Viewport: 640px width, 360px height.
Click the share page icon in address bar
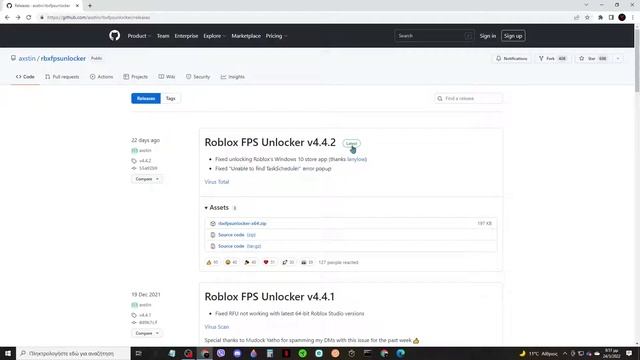pyautogui.click(x=577, y=18)
